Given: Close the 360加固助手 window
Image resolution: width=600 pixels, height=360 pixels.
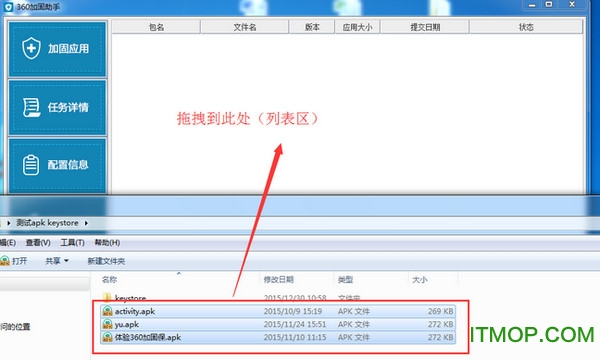Looking at the screenshot, I should click(572, 5).
